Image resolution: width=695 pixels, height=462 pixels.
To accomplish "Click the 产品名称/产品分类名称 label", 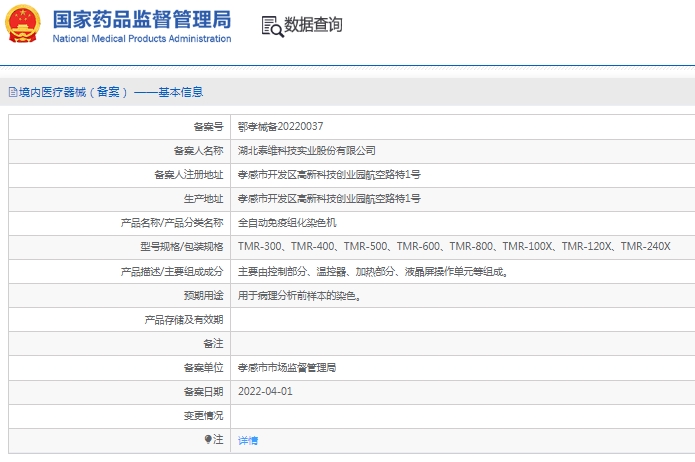I will pos(172,223).
